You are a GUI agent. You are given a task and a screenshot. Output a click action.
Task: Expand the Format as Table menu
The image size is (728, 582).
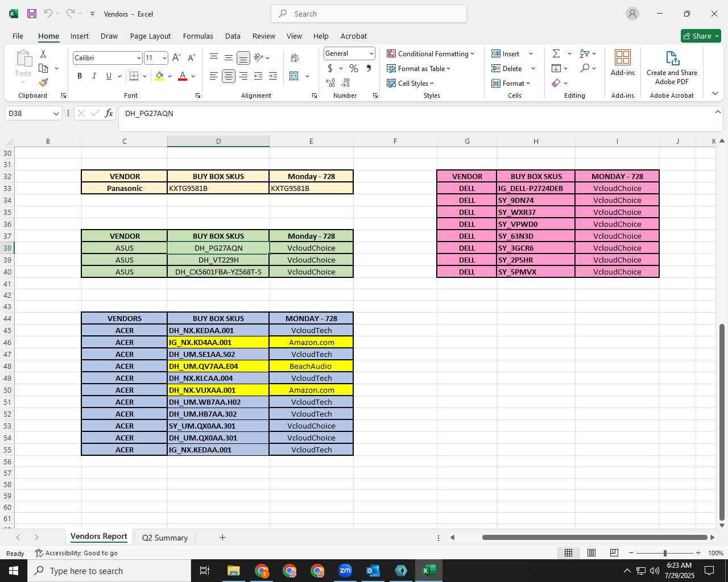(x=419, y=68)
